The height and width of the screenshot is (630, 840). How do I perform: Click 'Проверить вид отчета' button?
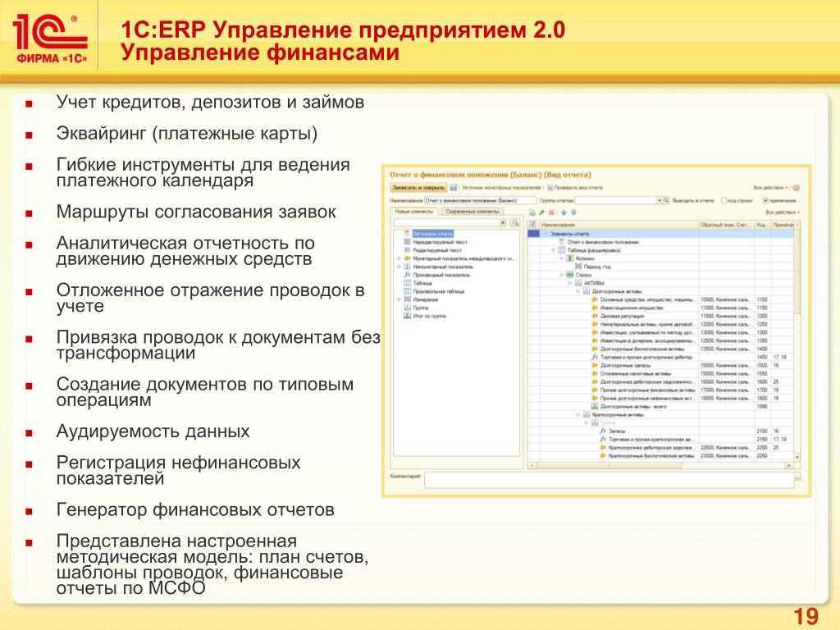click(575, 188)
